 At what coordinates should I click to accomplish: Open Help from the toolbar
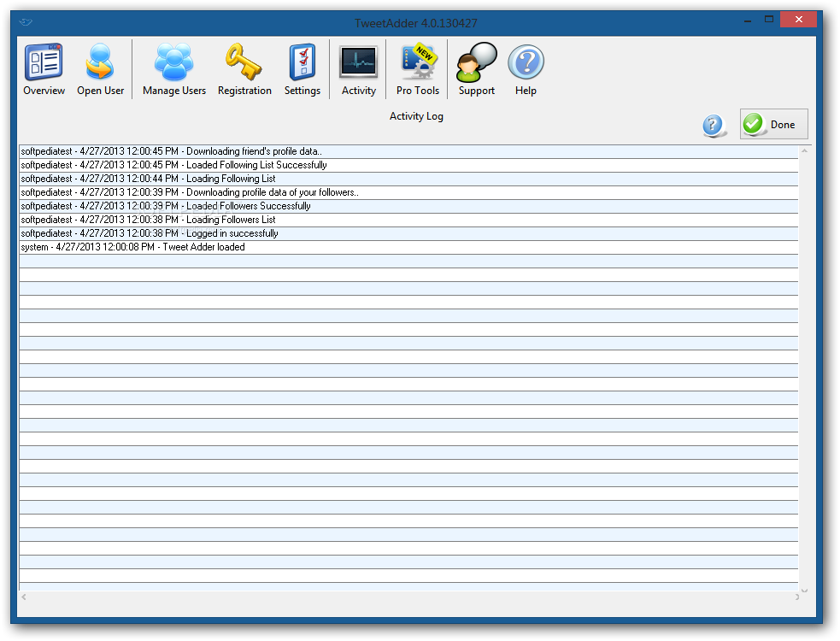[526, 70]
